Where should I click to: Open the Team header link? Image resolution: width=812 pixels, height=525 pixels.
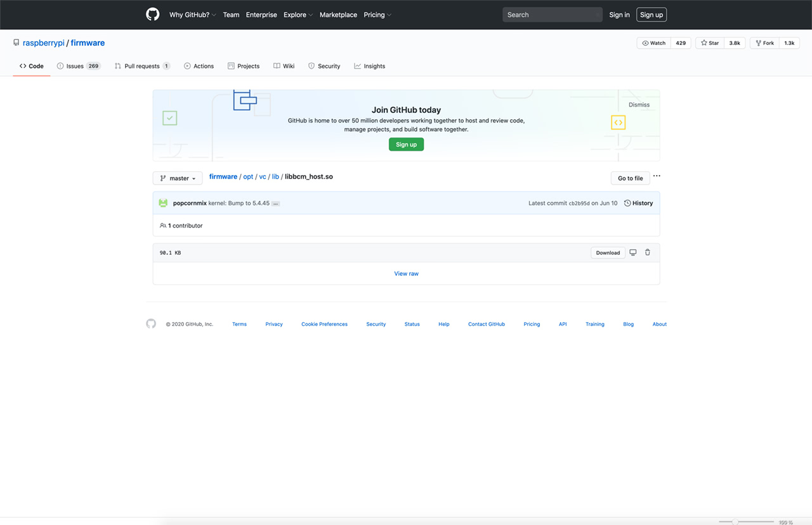(231, 15)
